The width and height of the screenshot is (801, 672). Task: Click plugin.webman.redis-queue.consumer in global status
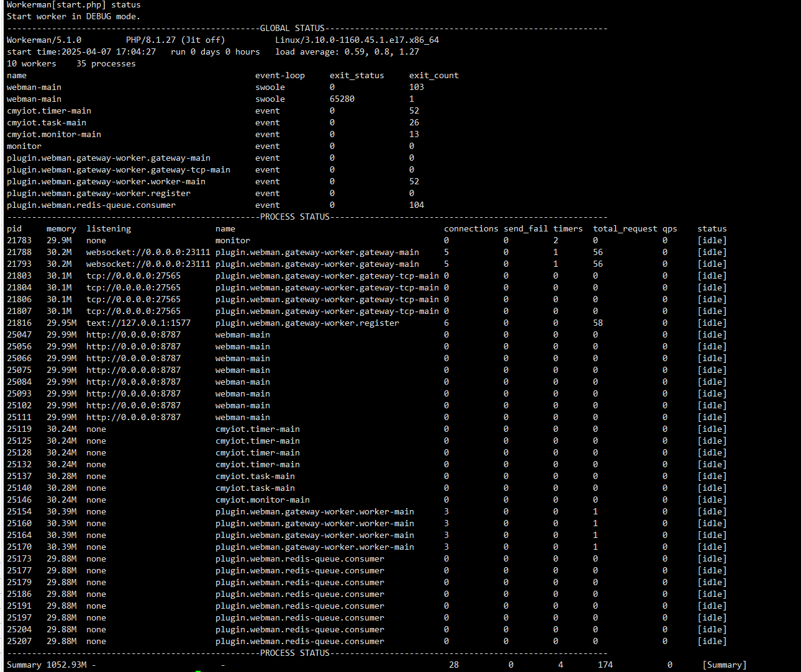click(x=91, y=205)
